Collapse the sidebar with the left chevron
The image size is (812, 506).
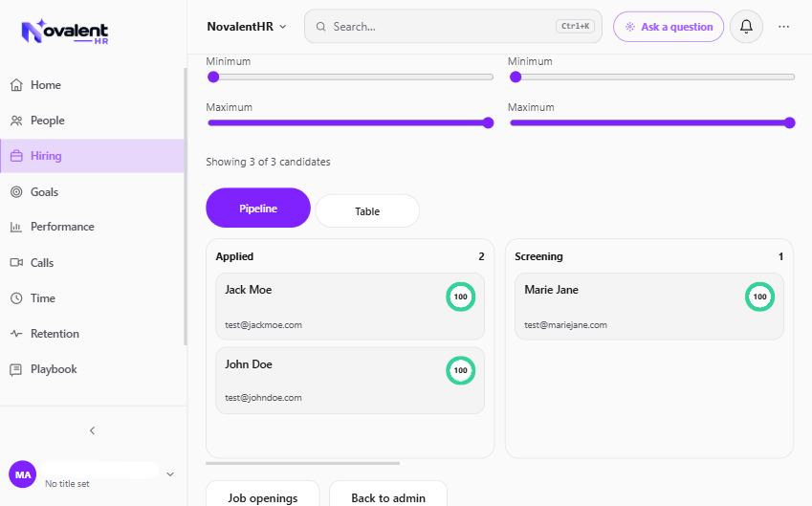92,430
